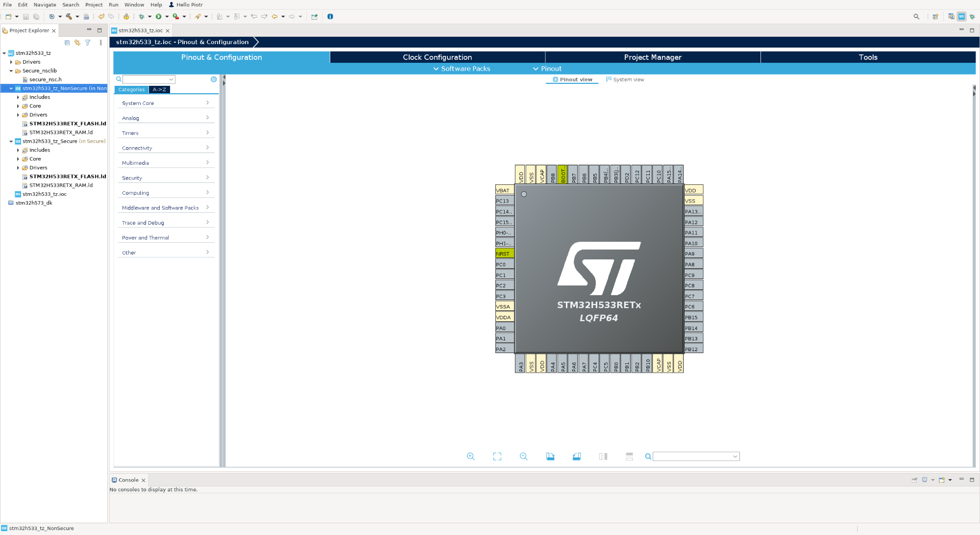Click the peripheral search input field
The image size is (980, 535).
tap(146, 79)
